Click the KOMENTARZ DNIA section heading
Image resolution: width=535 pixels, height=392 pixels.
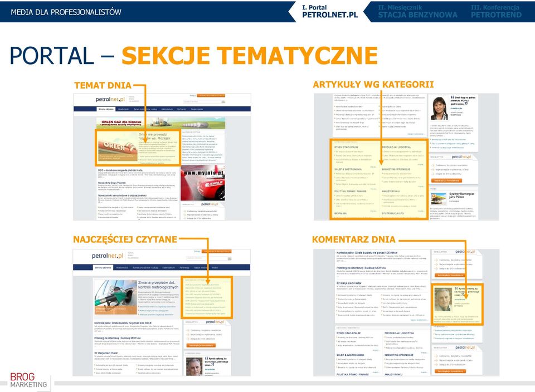point(353,239)
